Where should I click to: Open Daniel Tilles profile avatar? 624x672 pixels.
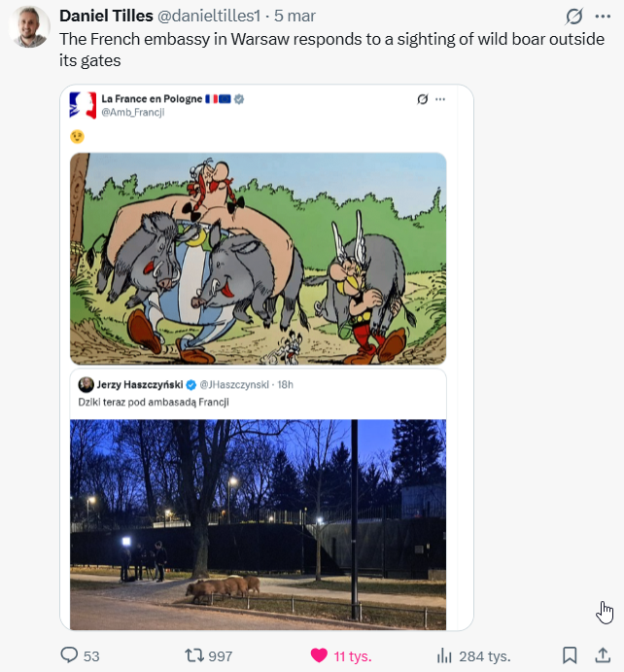[x=28, y=26]
